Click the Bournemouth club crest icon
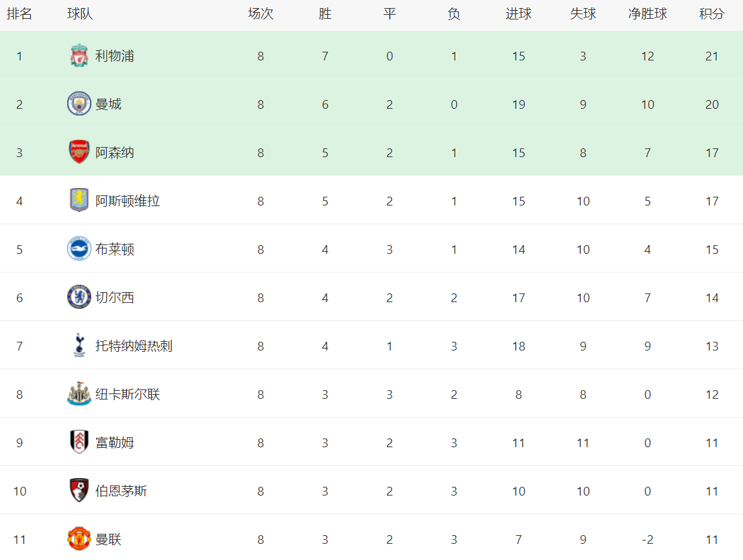Viewport: 743px width, 560px height. click(x=79, y=492)
